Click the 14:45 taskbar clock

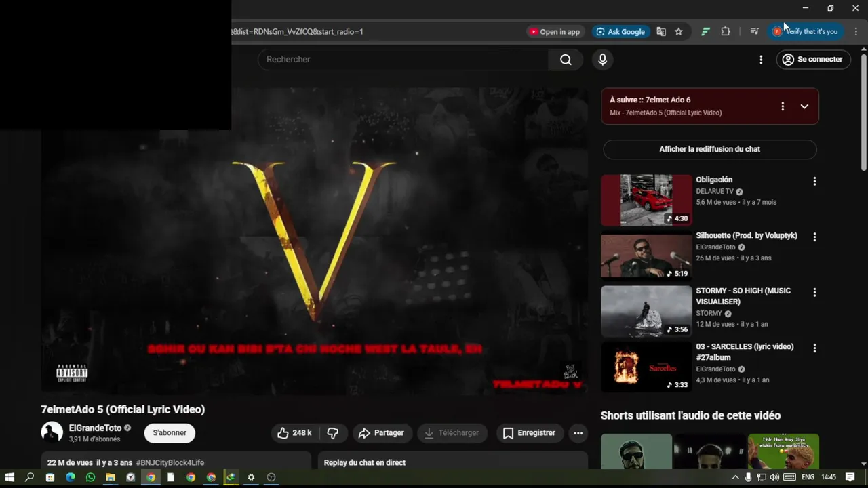tap(829, 477)
